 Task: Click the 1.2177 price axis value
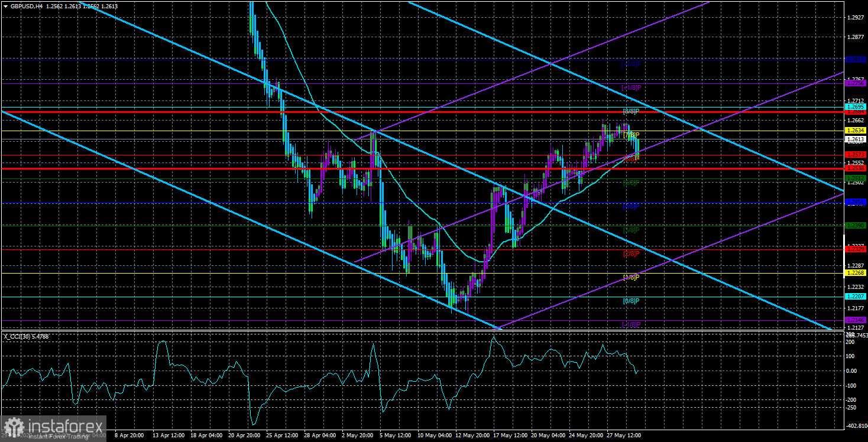(855, 308)
